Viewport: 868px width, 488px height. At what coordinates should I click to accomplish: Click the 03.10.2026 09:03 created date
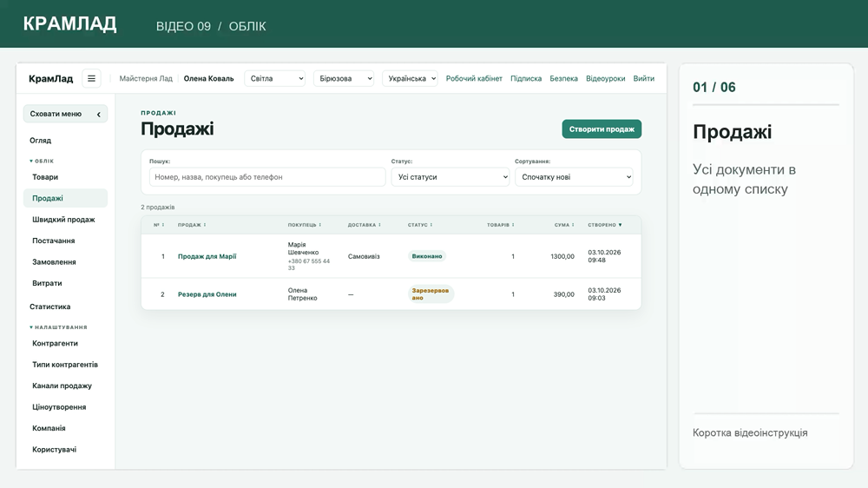click(604, 294)
